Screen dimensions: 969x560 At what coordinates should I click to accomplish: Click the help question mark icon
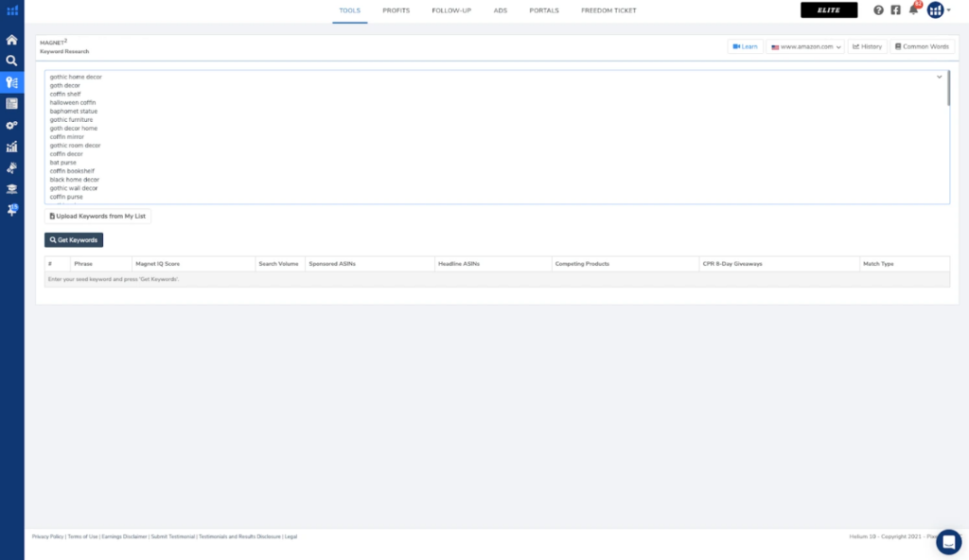coord(878,10)
